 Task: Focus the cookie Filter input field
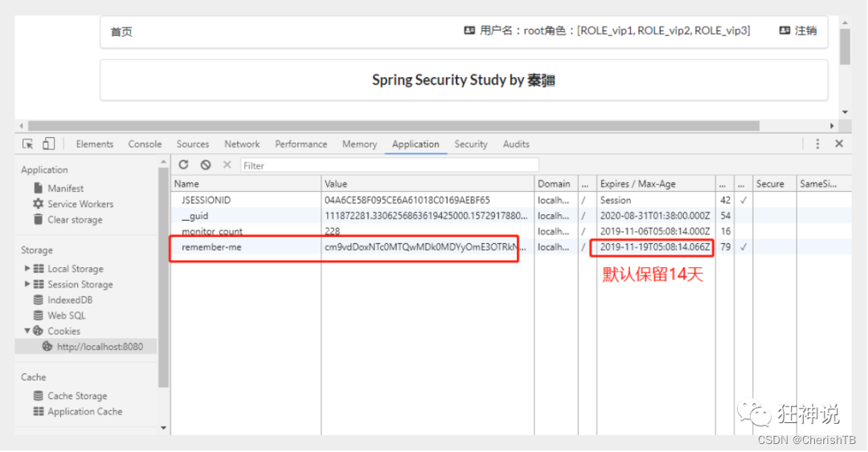coord(389,165)
